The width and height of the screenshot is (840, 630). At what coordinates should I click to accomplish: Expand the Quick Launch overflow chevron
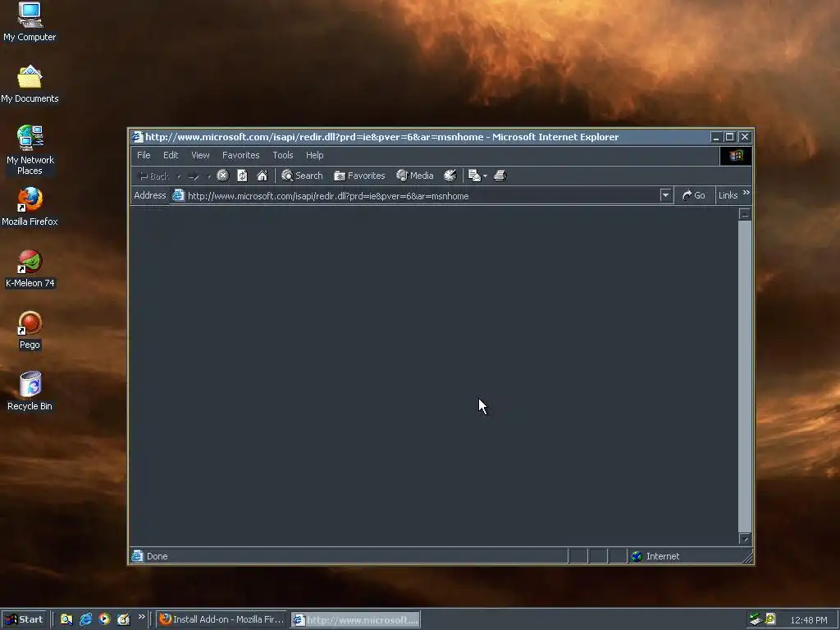click(141, 617)
